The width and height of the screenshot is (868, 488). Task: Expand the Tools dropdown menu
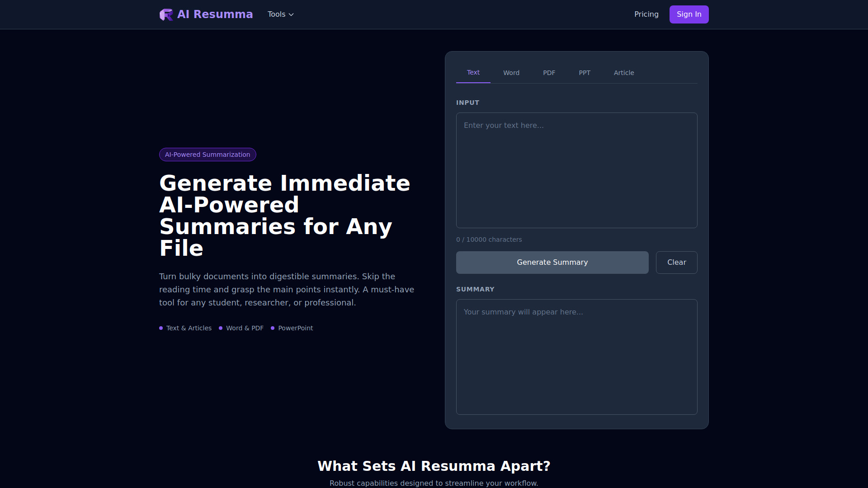pyautogui.click(x=280, y=14)
